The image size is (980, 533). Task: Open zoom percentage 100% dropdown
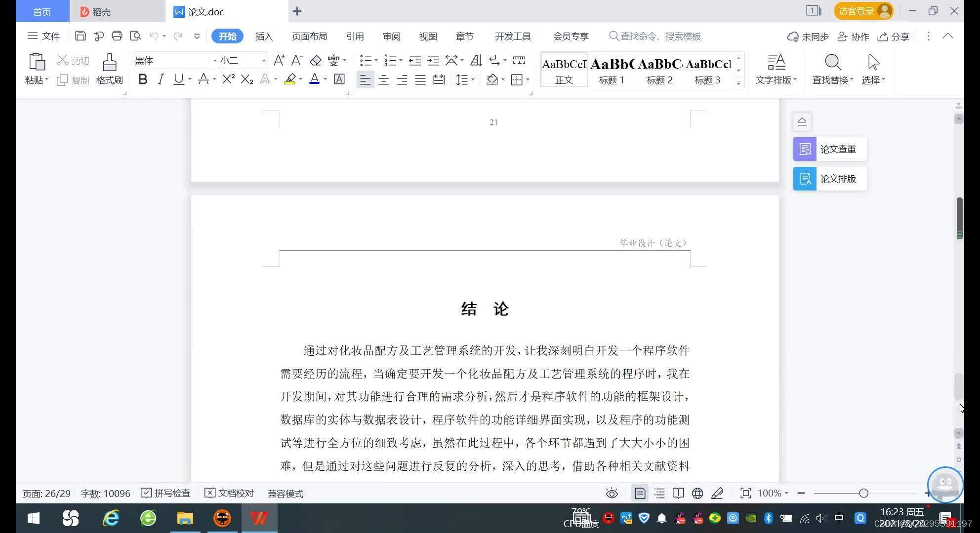tap(773, 493)
